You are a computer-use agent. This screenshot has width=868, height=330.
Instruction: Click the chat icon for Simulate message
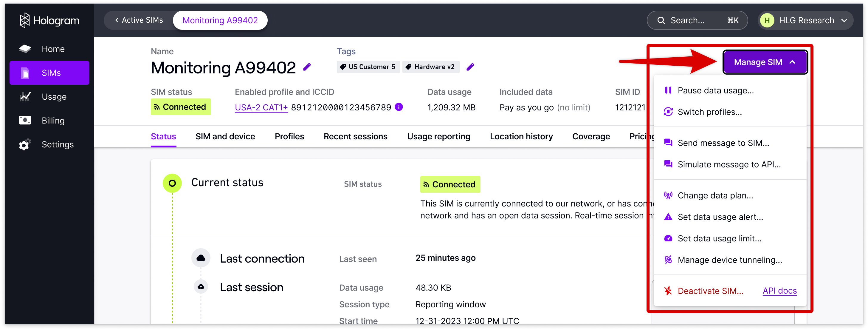click(668, 164)
